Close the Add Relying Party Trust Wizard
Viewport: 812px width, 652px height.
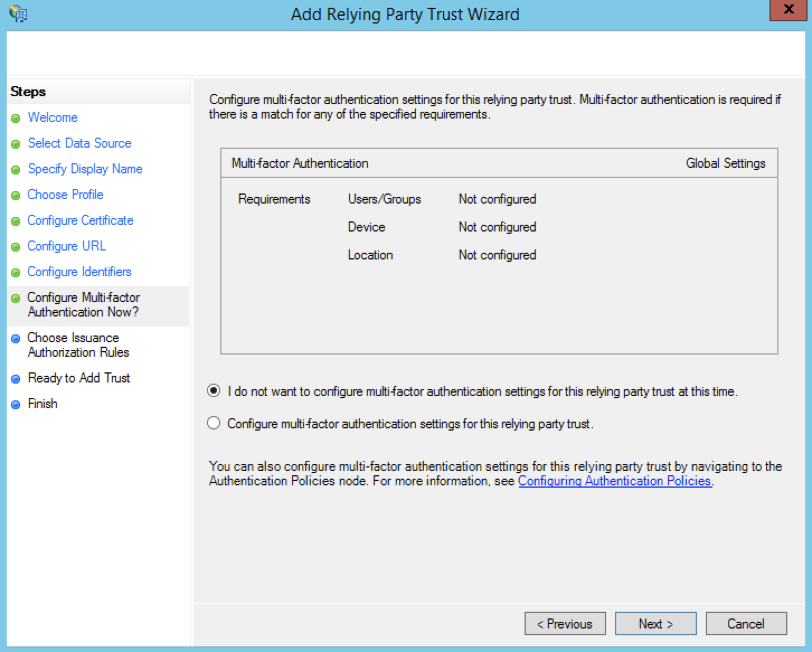click(x=787, y=10)
